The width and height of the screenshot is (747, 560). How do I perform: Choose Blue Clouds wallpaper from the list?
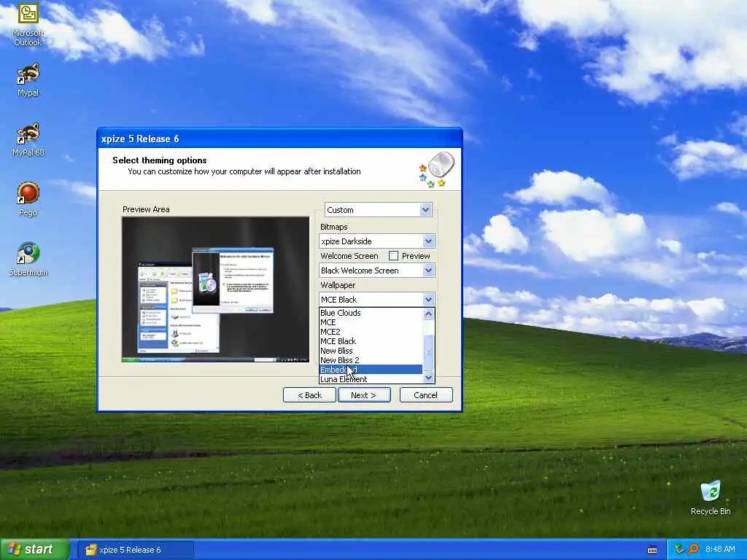point(371,312)
